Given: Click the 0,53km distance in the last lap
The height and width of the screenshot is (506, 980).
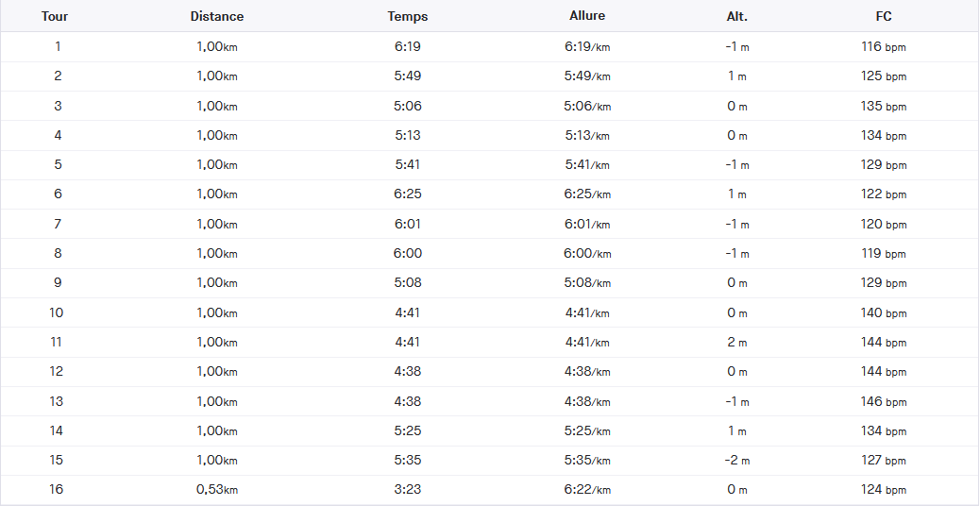Looking at the screenshot, I should pyautogui.click(x=216, y=489).
